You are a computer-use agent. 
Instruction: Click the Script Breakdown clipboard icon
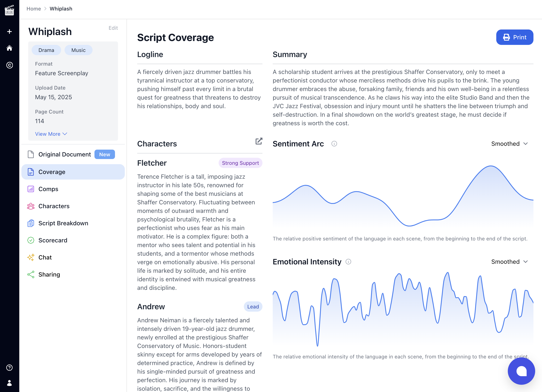coord(31,223)
